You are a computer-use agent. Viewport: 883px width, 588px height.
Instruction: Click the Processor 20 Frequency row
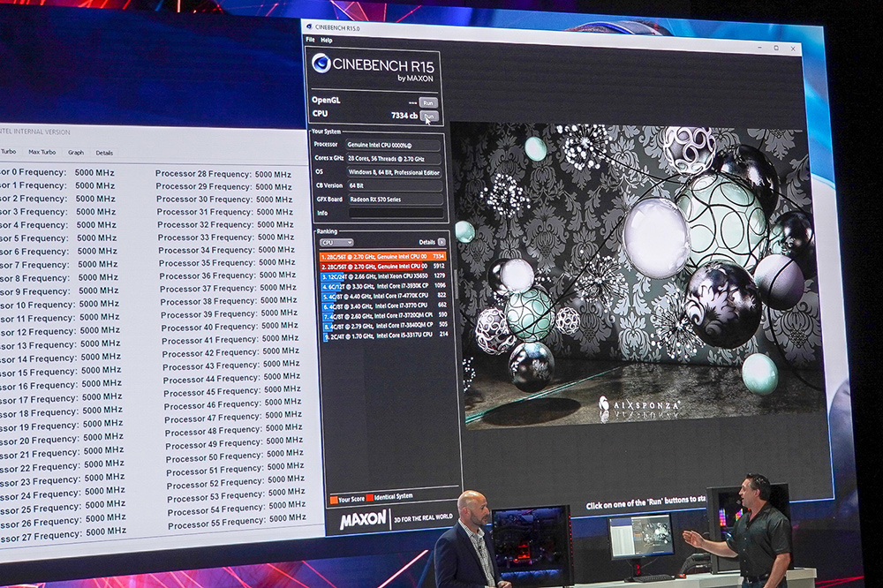(x=62, y=438)
